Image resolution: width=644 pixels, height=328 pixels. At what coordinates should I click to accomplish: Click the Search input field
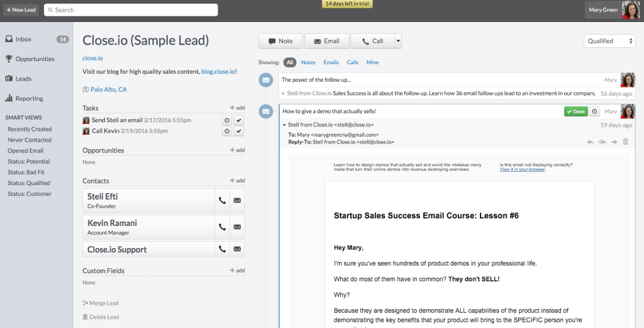(131, 10)
